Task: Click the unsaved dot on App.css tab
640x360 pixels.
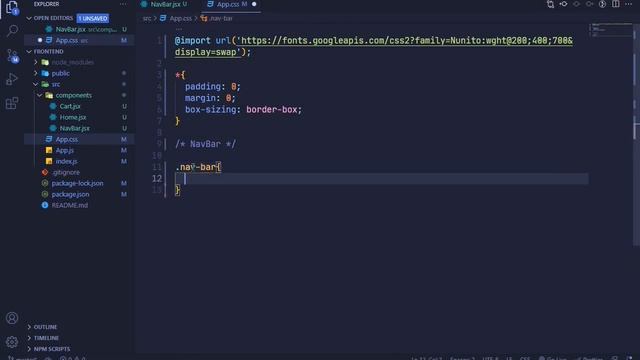Action: pos(254,4)
